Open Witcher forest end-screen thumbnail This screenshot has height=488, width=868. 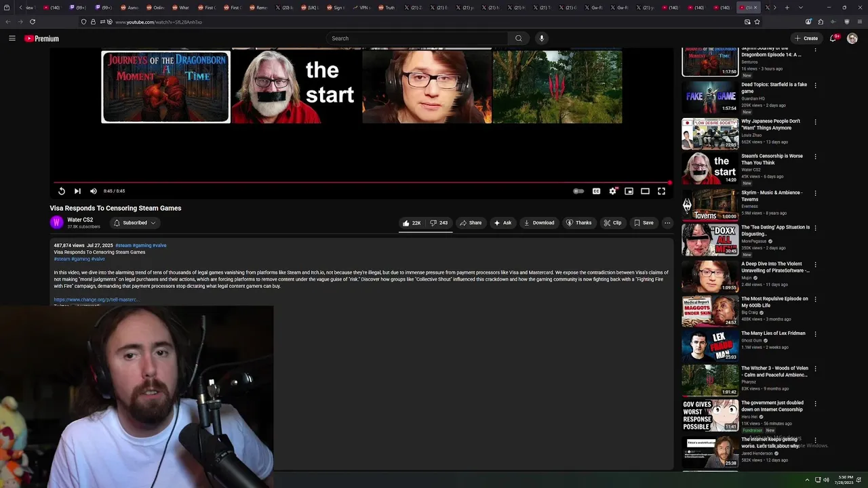pos(557,87)
